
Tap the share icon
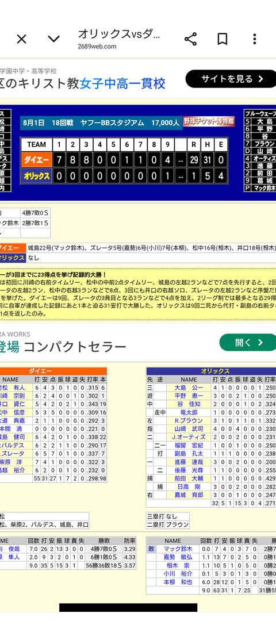point(190,39)
